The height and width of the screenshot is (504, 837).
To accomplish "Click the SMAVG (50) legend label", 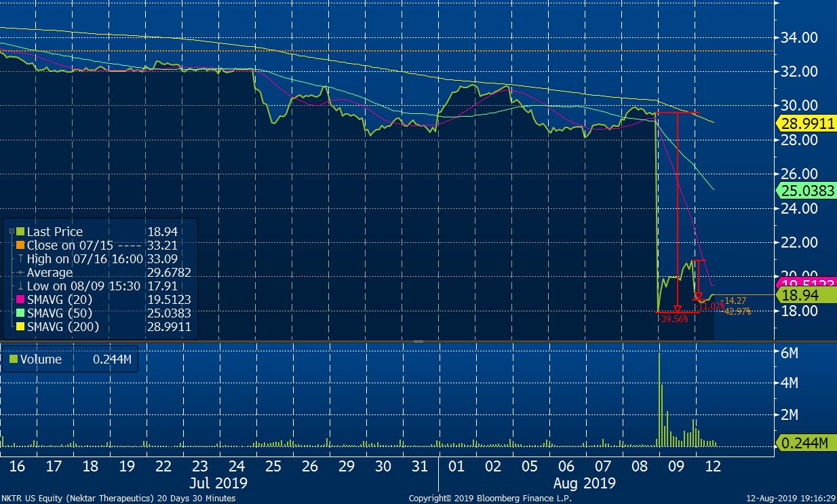I will pyautogui.click(x=58, y=313).
